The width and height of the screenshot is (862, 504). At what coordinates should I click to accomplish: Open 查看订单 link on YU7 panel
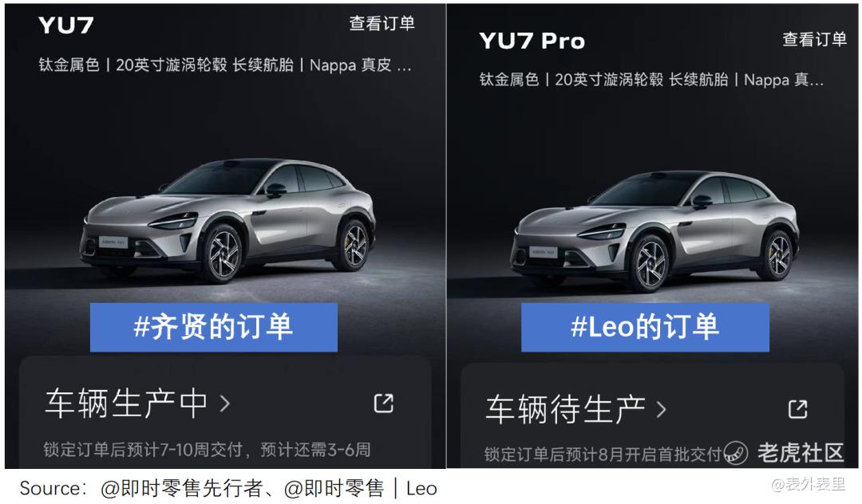click(x=382, y=23)
